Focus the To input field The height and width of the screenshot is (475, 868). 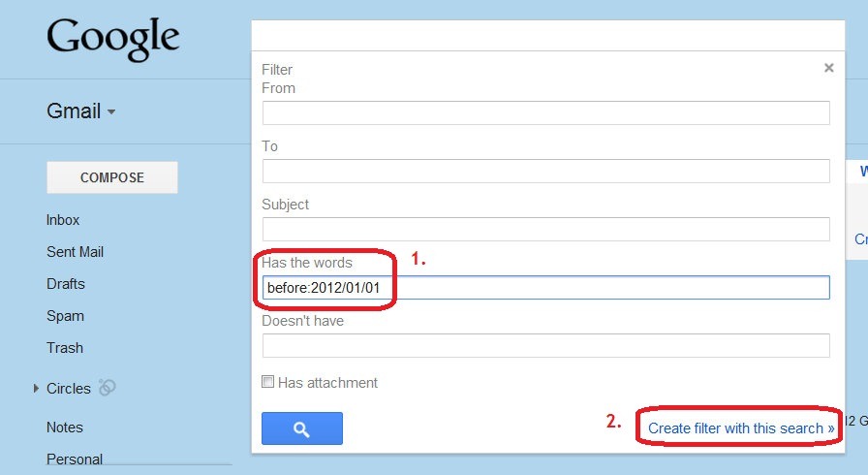click(545, 171)
